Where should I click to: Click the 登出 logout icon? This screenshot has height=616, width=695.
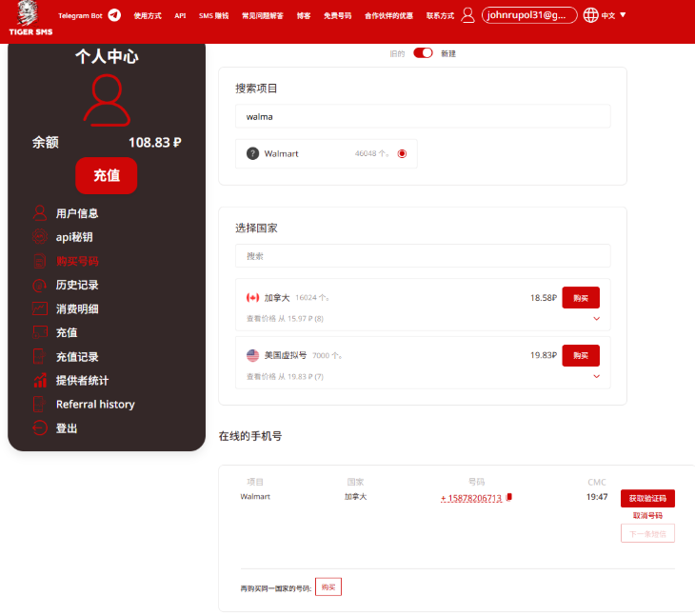tap(39, 428)
